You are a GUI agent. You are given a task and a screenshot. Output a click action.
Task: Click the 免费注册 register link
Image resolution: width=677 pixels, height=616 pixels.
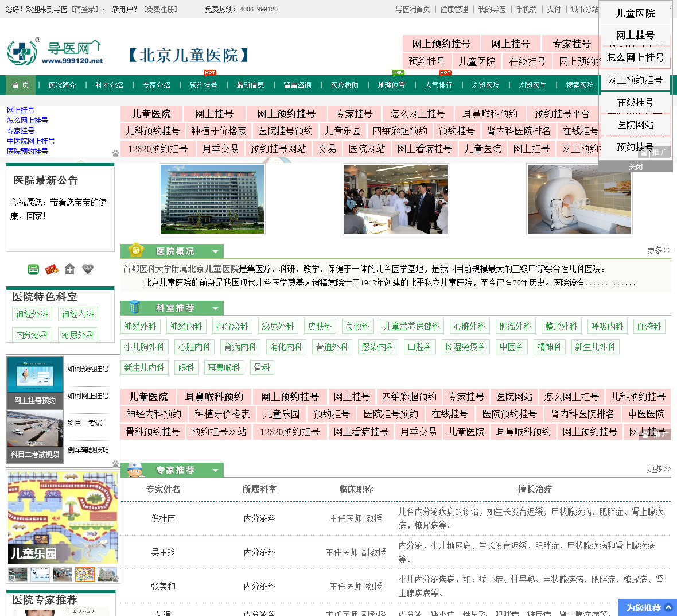tap(161, 9)
